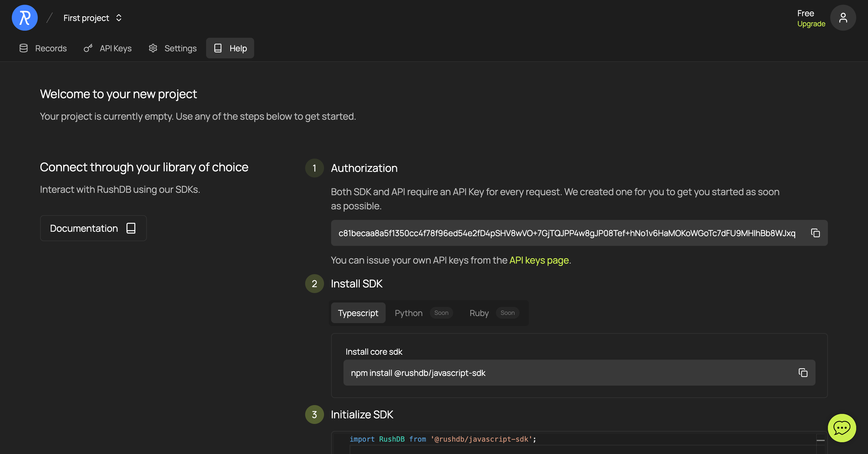Click the Records navigation icon
868x454 pixels.
point(24,48)
